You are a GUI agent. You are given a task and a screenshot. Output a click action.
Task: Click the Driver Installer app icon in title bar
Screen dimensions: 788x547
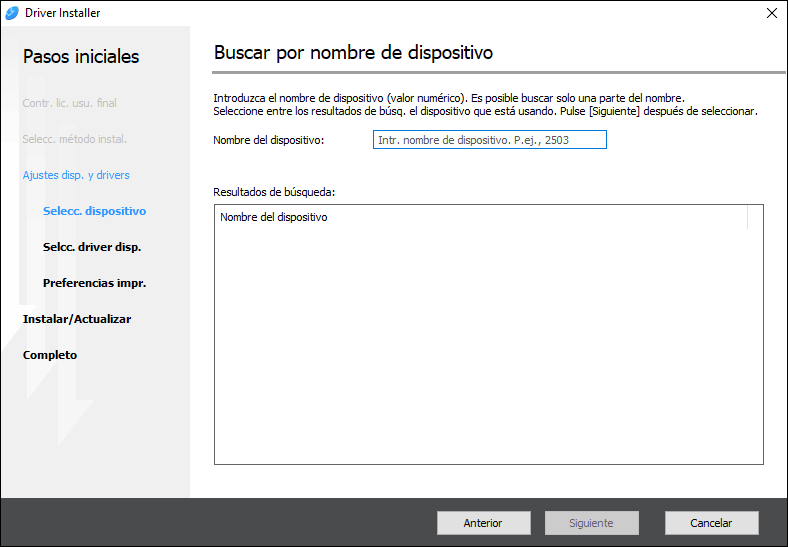click(x=12, y=13)
